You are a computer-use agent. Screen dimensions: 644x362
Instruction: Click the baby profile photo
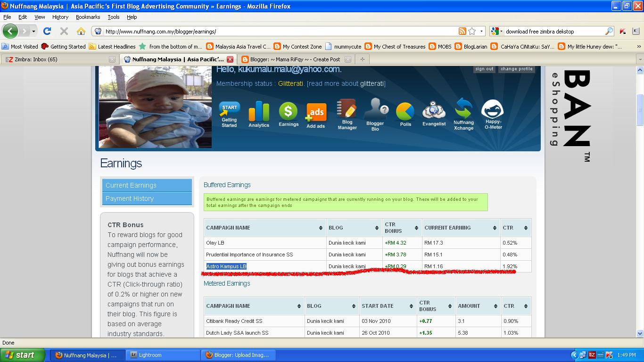(x=155, y=107)
